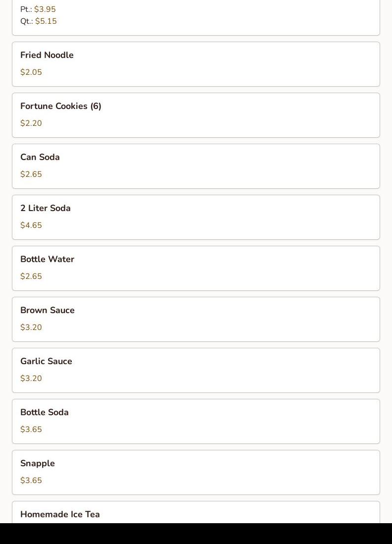Image resolution: width=392 pixels, height=544 pixels.
Task: Click the $2.65 price under Bottle Water
Action: pyautogui.click(x=31, y=276)
